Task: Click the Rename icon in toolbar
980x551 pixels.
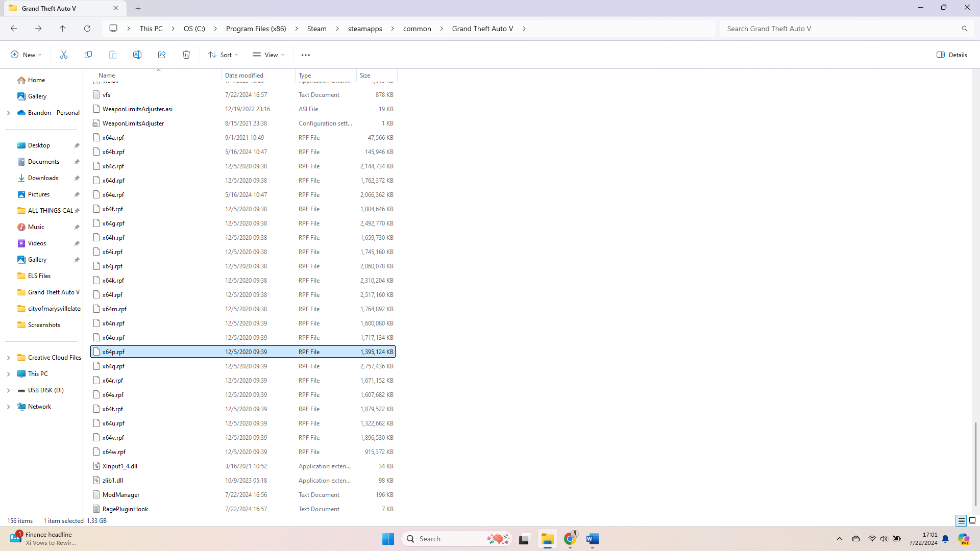Action: (x=137, y=55)
